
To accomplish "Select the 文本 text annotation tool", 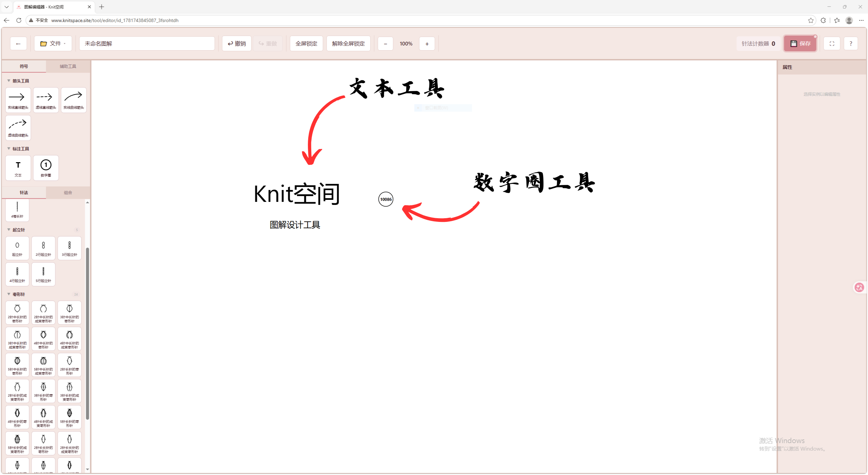I will click(18, 168).
